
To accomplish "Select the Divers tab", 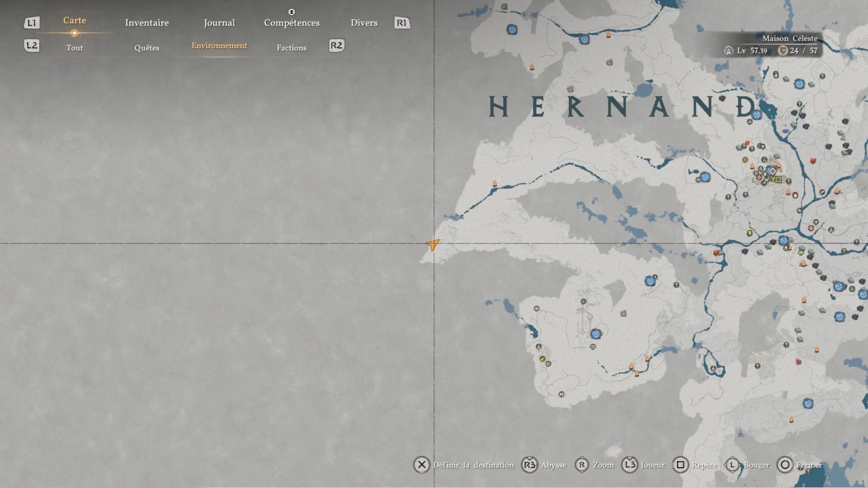I will pos(364,23).
